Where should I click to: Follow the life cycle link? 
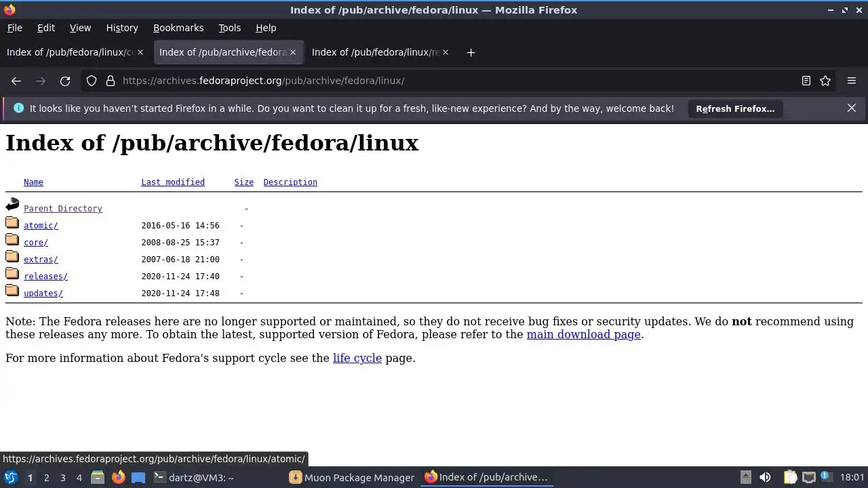tap(357, 358)
